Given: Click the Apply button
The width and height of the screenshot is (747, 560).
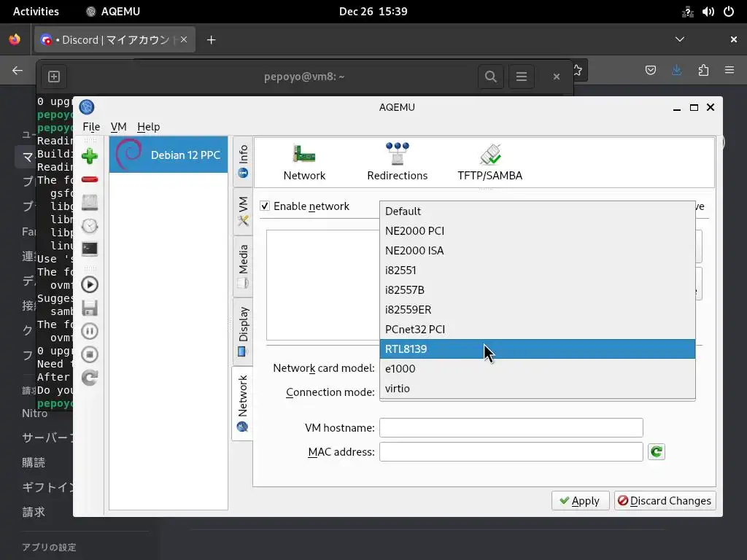Looking at the screenshot, I should [x=580, y=501].
